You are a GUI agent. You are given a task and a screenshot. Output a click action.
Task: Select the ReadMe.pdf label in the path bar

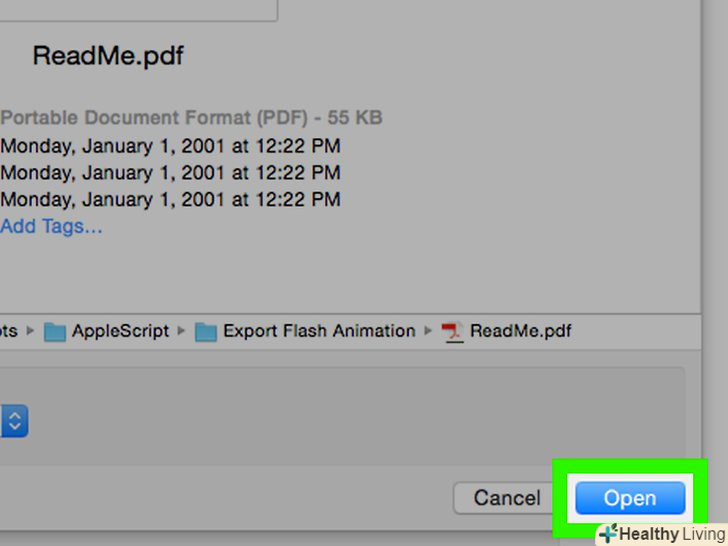pos(520,331)
